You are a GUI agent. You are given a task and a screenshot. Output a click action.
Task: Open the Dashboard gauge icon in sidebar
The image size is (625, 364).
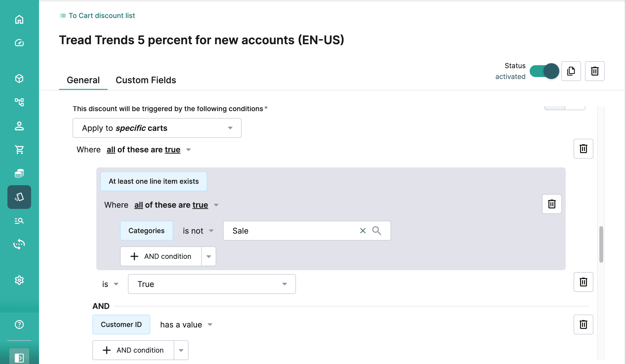(x=19, y=43)
